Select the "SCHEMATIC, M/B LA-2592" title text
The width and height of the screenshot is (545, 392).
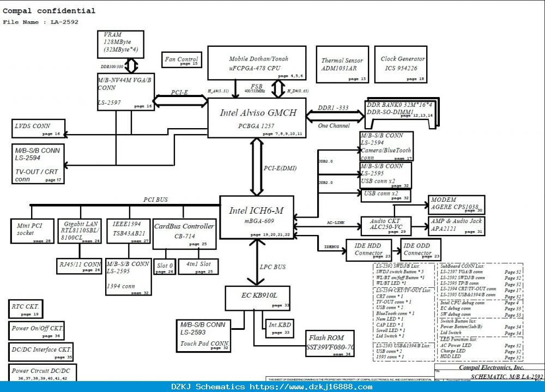point(507,377)
